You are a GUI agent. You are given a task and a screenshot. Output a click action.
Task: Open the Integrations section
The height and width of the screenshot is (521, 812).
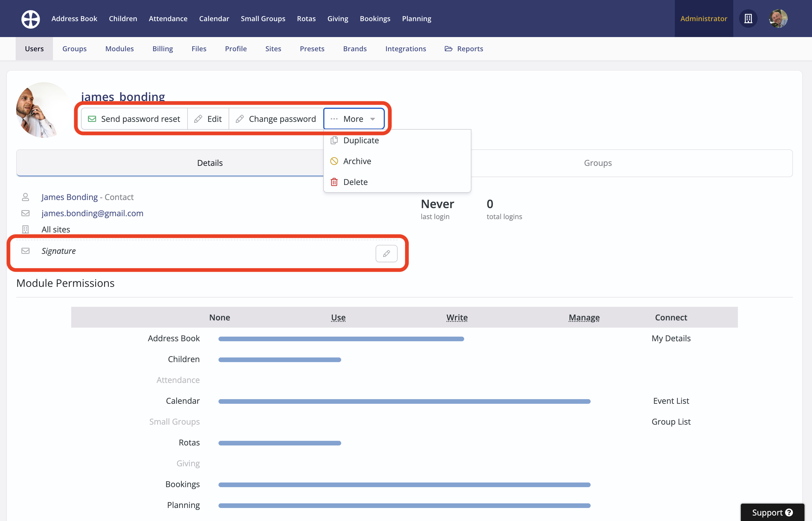point(405,48)
